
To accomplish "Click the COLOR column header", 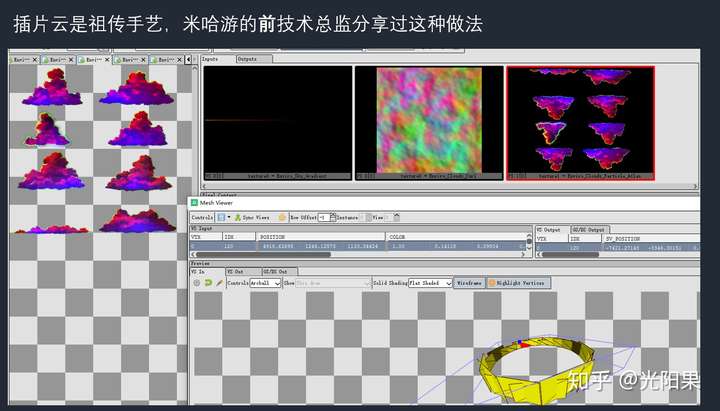I will point(456,237).
